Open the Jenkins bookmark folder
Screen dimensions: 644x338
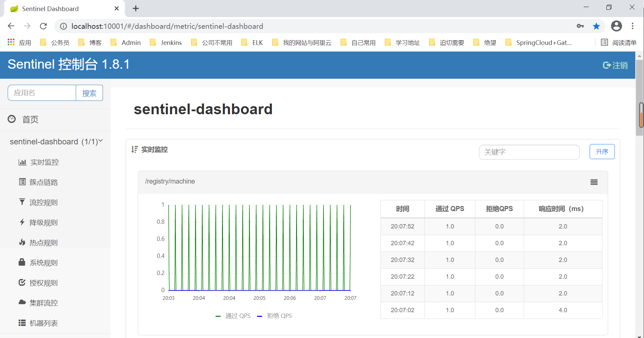[x=166, y=43]
